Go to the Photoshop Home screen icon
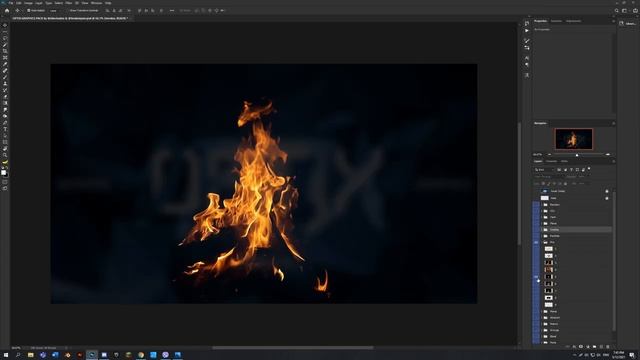 pos(7,11)
